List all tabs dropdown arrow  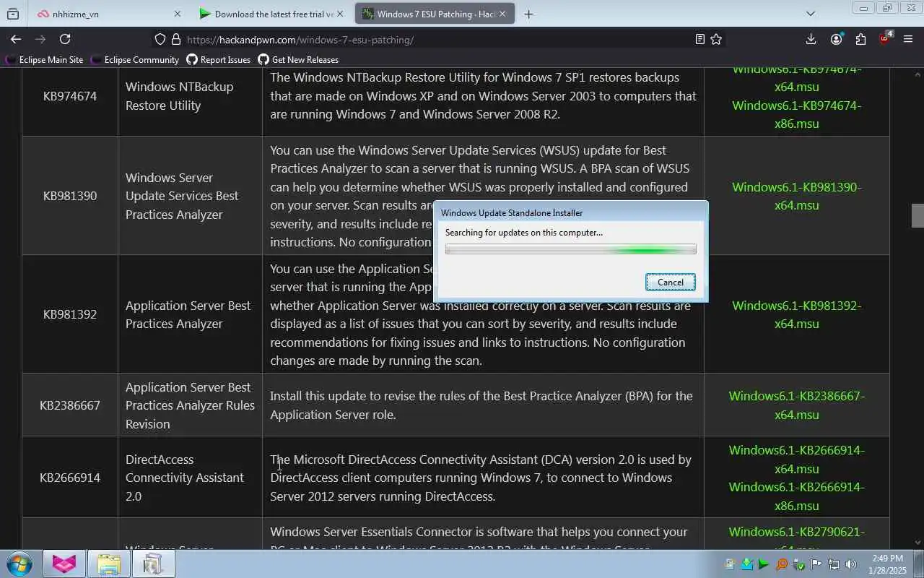pyautogui.click(x=810, y=14)
